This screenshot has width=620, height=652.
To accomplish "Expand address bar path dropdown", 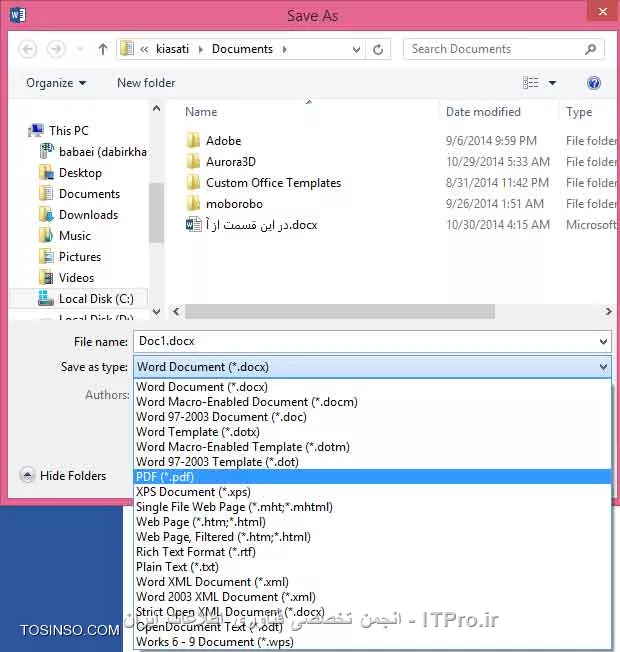I will click(x=356, y=49).
